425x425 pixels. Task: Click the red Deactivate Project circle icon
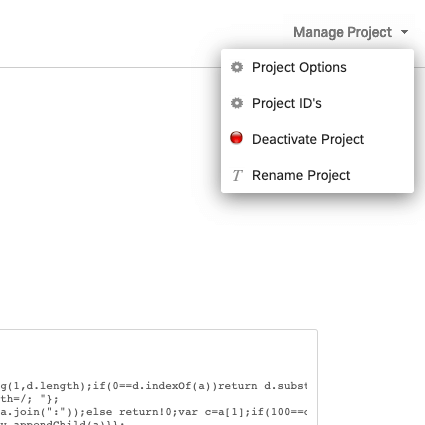(236, 138)
